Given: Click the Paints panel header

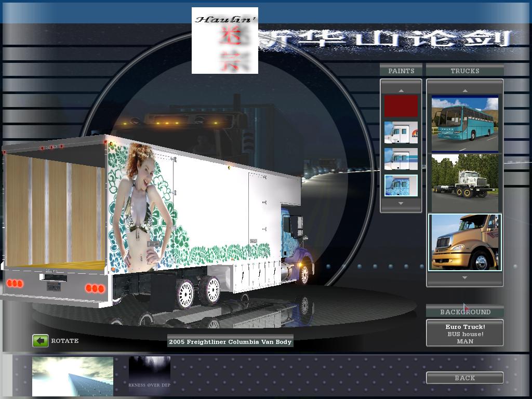Looking at the screenshot, I should (401, 71).
